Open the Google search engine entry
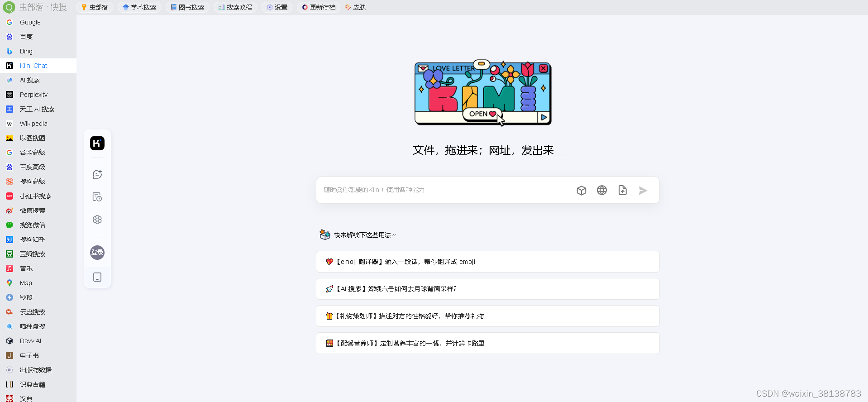The width and height of the screenshot is (868, 402). click(38, 22)
